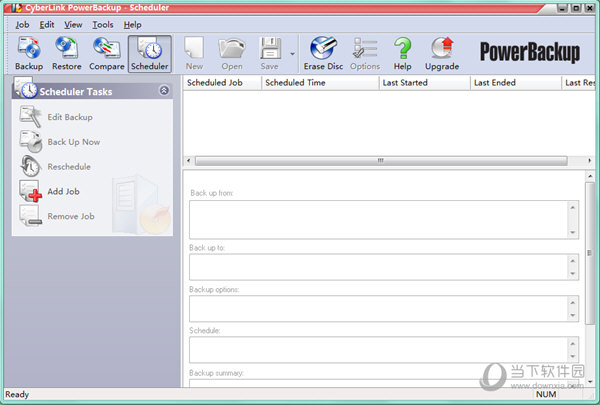Image resolution: width=600 pixels, height=405 pixels.
Task: Start Back Up Now task
Action: pyautogui.click(x=74, y=142)
